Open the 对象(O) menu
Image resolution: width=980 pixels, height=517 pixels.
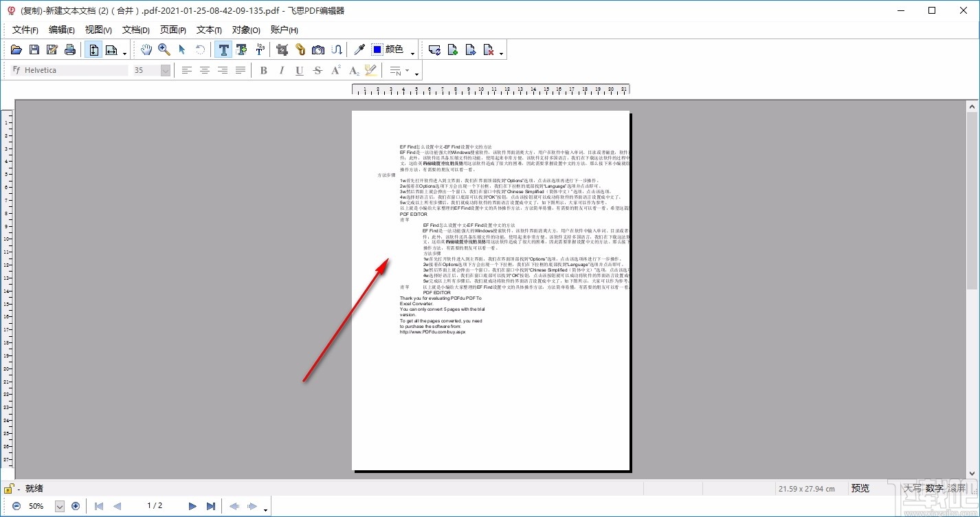click(246, 30)
